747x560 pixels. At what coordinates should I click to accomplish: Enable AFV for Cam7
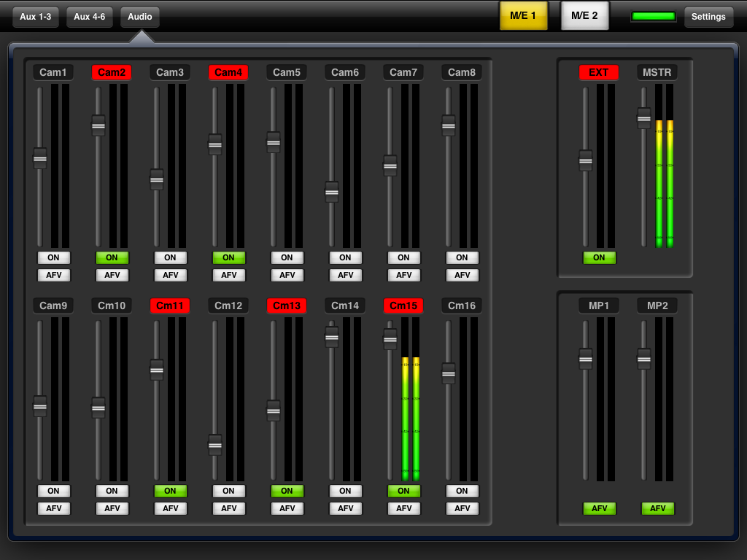tap(404, 275)
